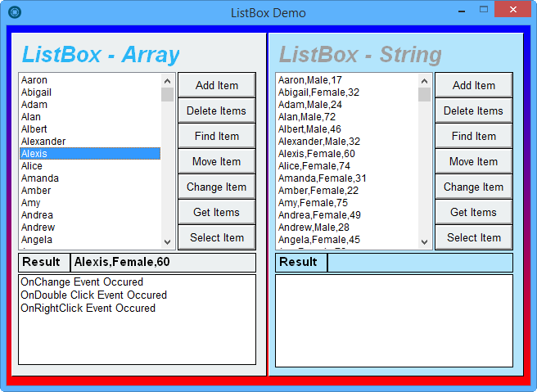Click Get Items in String panel
This screenshot has width=537, height=392.
tap(474, 212)
